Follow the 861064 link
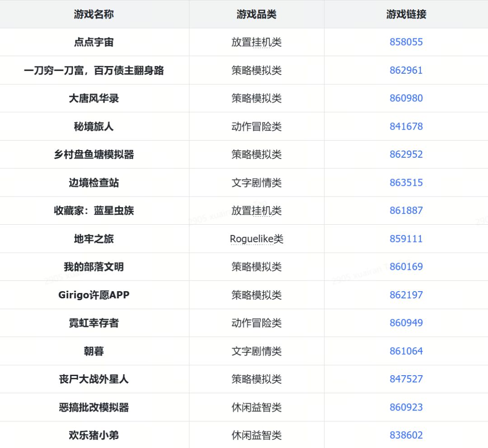The width and height of the screenshot is (488, 448). [x=406, y=351]
